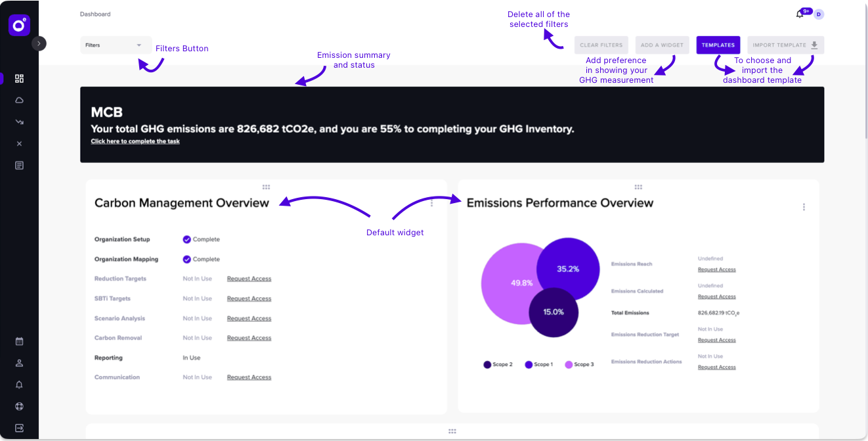868x441 pixels.
Task: Open the Carbon Management Overview widget menu
Action: click(431, 204)
